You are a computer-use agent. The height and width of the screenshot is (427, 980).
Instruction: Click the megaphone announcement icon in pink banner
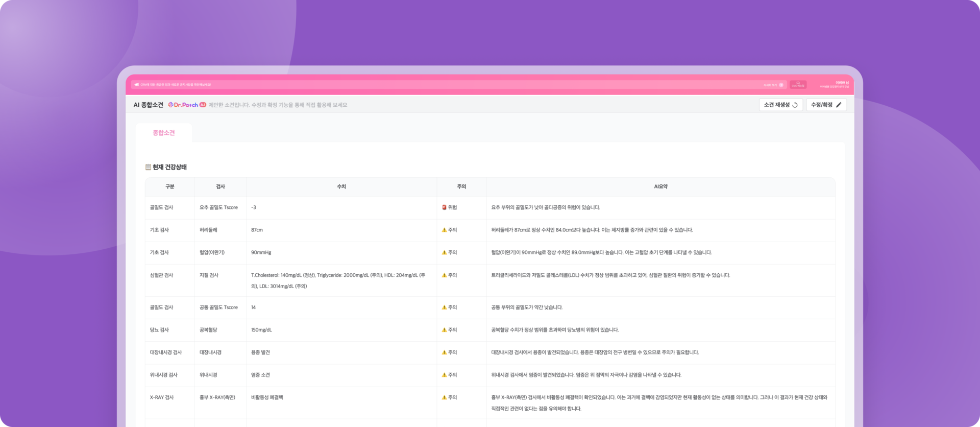(x=136, y=85)
